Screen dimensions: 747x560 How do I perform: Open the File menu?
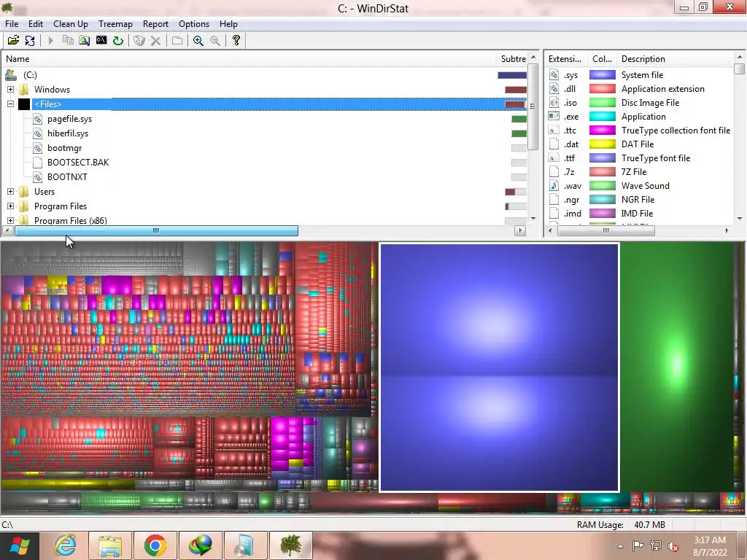point(12,24)
